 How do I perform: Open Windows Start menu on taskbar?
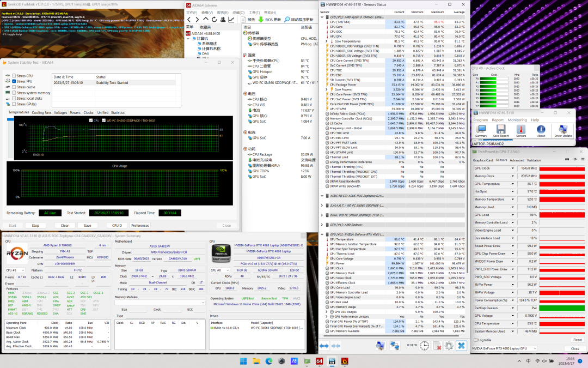[x=242, y=361]
